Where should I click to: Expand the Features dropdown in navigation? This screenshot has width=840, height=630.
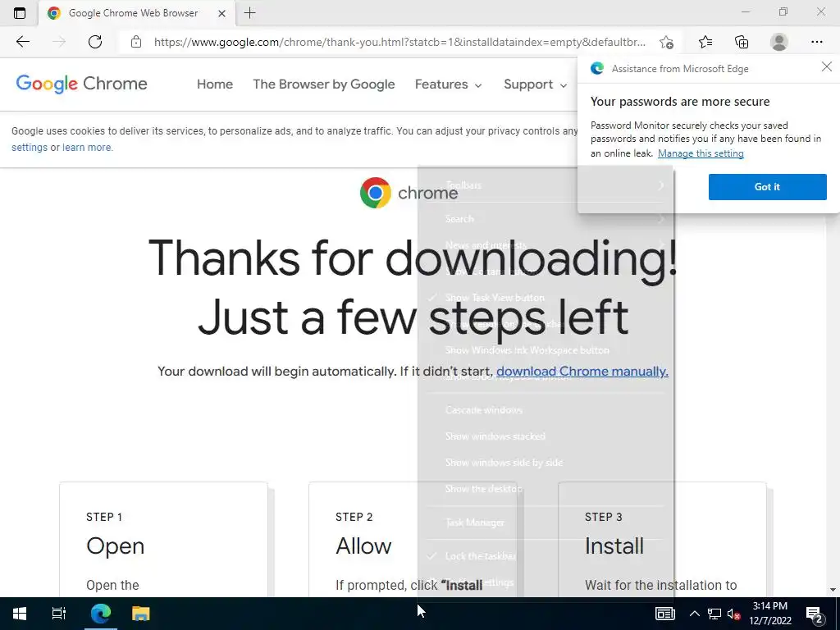pos(449,84)
